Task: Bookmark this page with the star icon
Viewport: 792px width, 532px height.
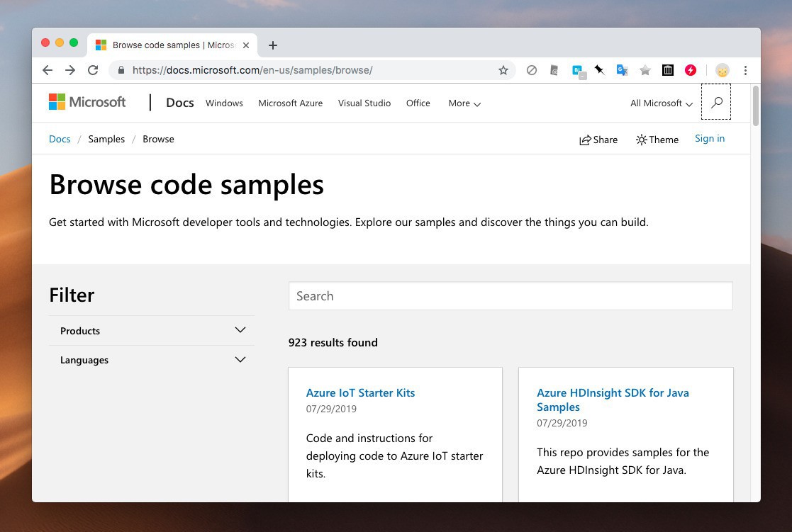Action: [503, 70]
